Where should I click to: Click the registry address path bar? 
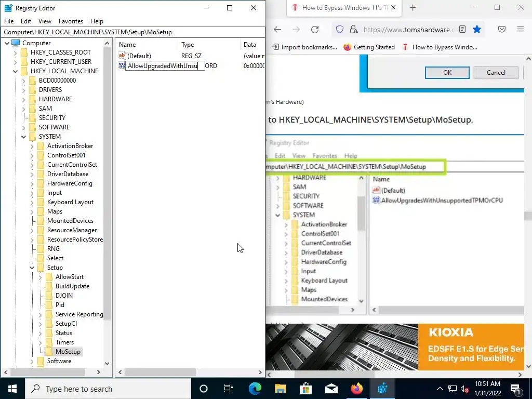pyautogui.click(x=132, y=32)
